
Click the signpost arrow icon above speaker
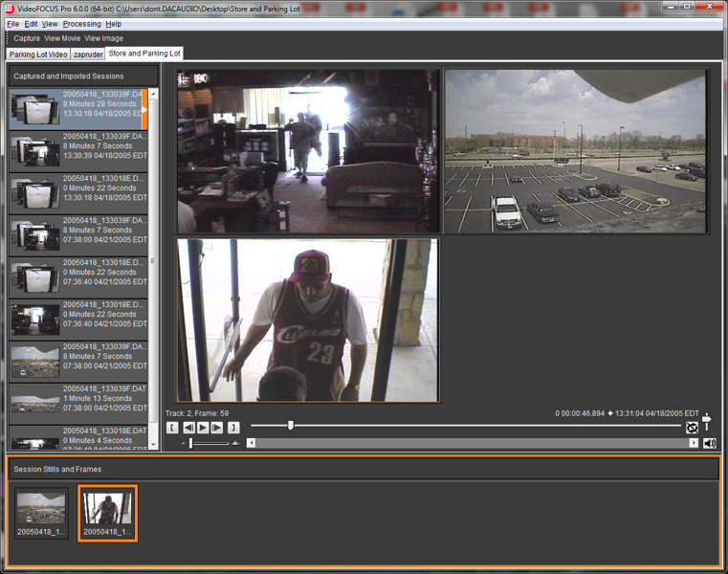tap(706, 421)
